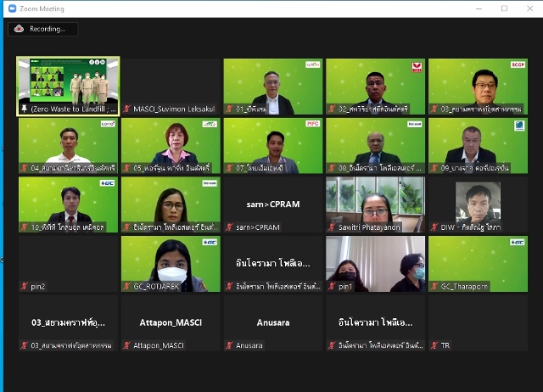Click muted mic icon beside sarn>CPRAM name
This screenshot has height=392, width=543.
pos(230,227)
